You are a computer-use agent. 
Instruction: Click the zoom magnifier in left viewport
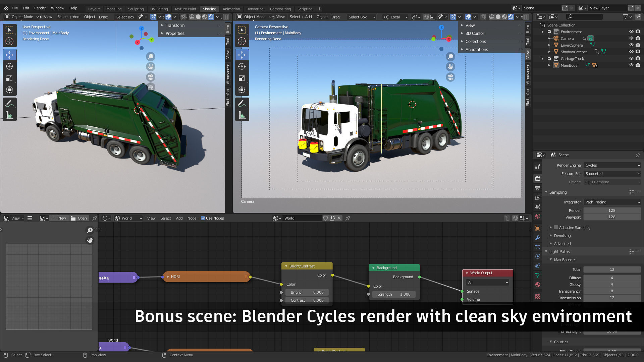[151, 56]
